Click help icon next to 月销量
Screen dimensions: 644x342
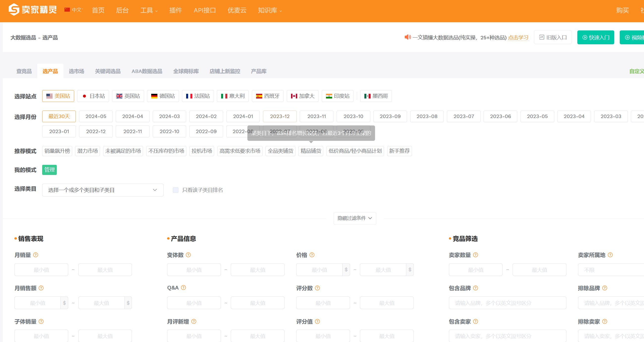pyautogui.click(x=36, y=255)
